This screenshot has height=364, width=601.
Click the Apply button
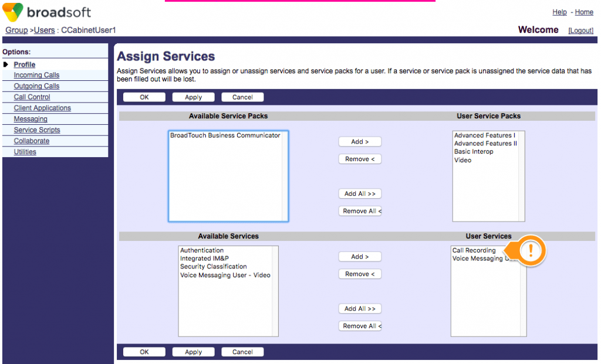click(193, 97)
